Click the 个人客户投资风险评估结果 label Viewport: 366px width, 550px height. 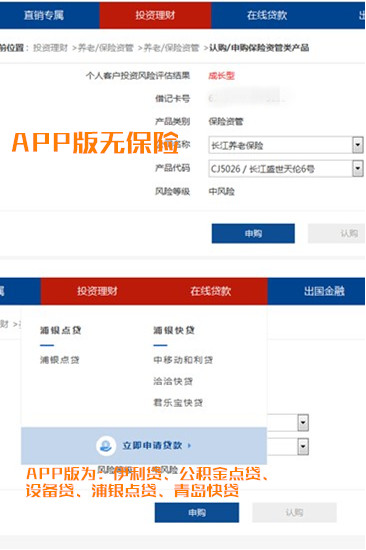[x=138, y=76]
